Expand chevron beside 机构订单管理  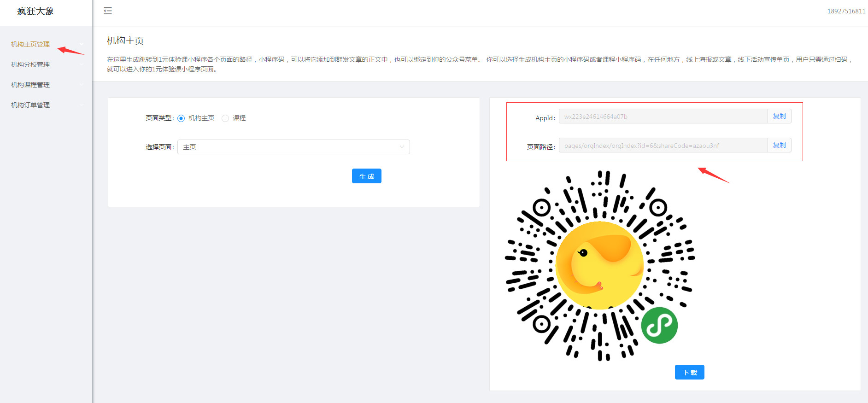tap(82, 105)
